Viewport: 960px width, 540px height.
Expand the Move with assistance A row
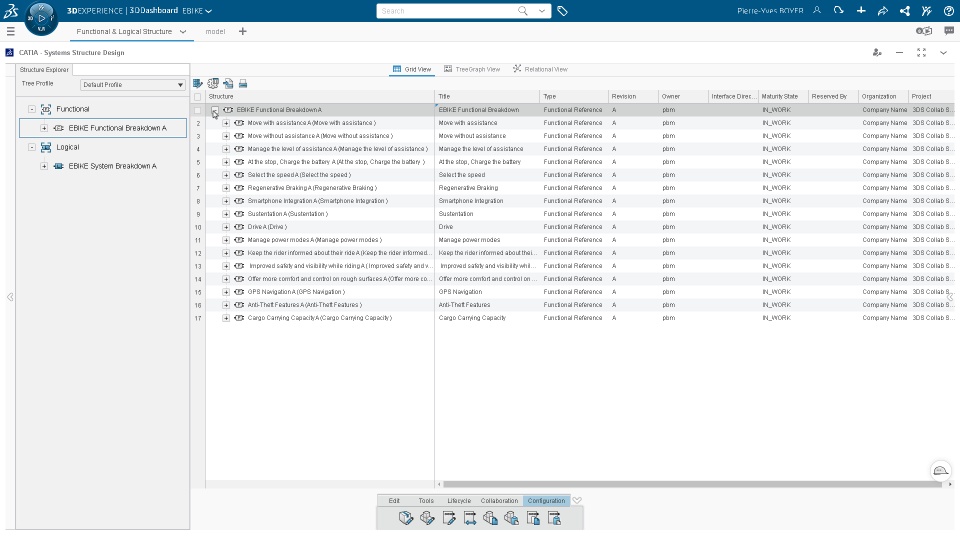pyautogui.click(x=226, y=123)
